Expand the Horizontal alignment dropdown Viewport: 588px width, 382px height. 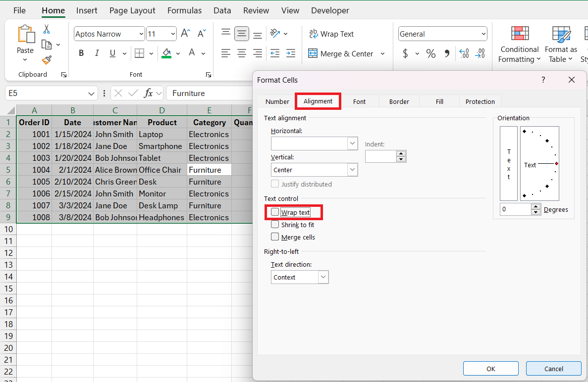click(352, 143)
